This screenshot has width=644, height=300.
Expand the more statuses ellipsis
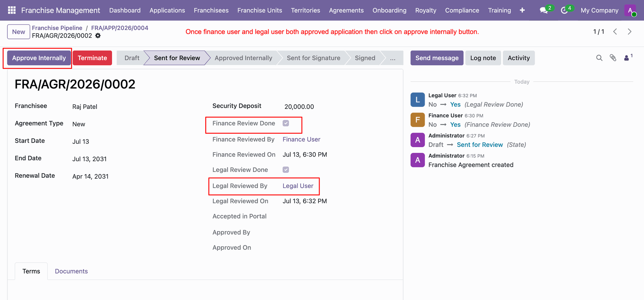click(x=392, y=58)
